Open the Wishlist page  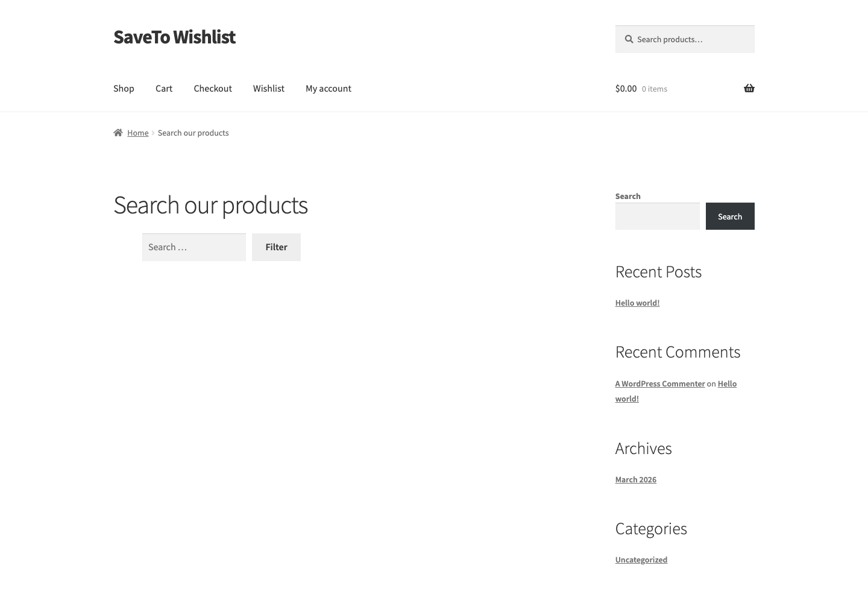coord(269,88)
